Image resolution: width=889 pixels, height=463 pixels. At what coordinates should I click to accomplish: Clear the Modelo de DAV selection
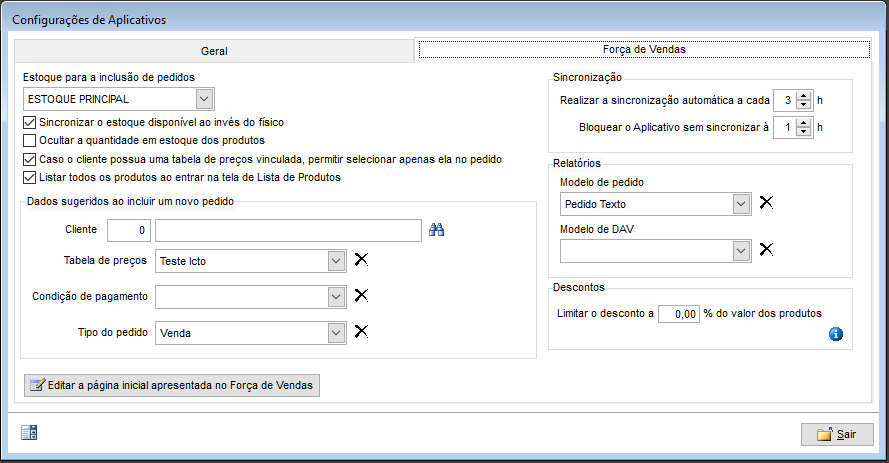point(766,249)
